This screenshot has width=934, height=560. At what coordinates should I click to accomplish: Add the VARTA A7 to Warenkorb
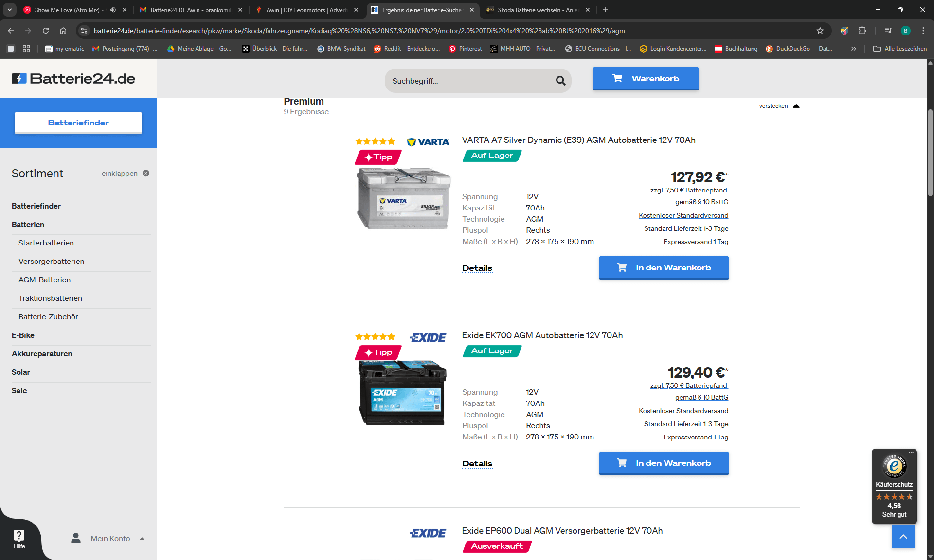coord(664,268)
